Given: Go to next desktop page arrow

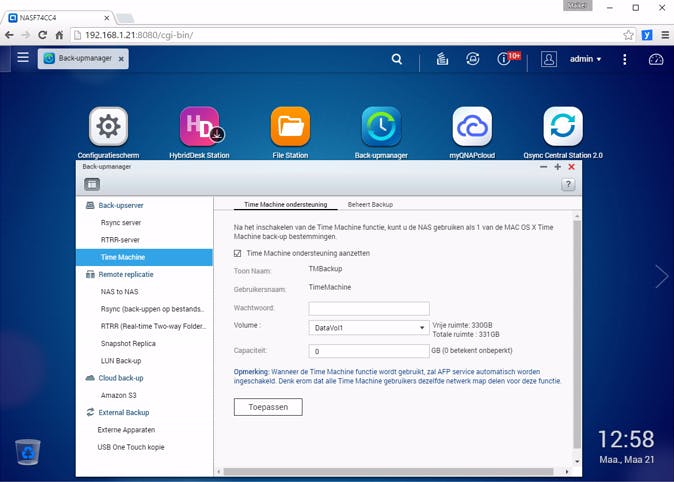Looking at the screenshot, I should 662,276.
